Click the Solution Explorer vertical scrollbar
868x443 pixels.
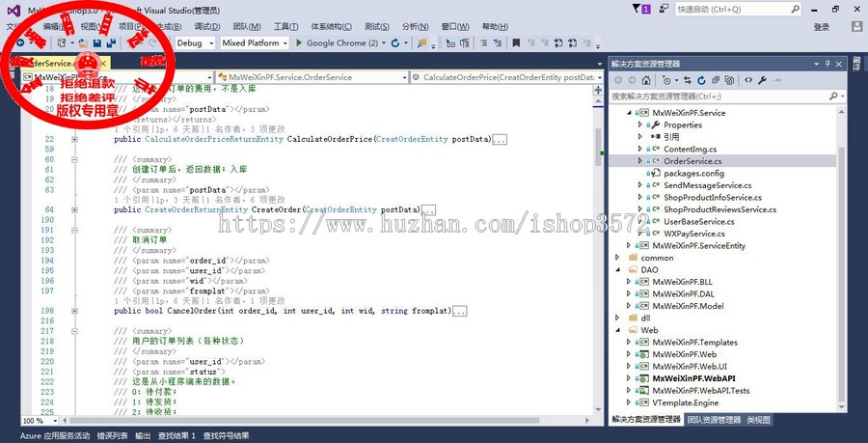[842, 272]
